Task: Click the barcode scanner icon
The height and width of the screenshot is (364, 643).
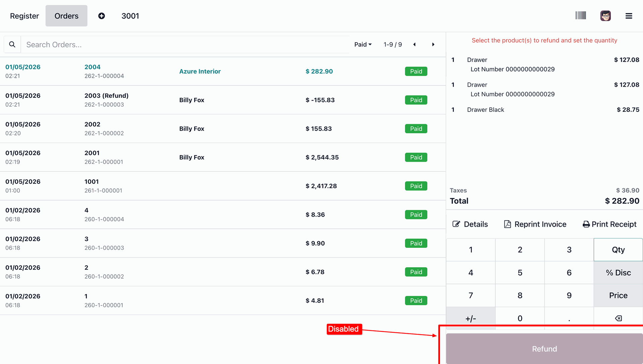Action: pyautogui.click(x=580, y=16)
